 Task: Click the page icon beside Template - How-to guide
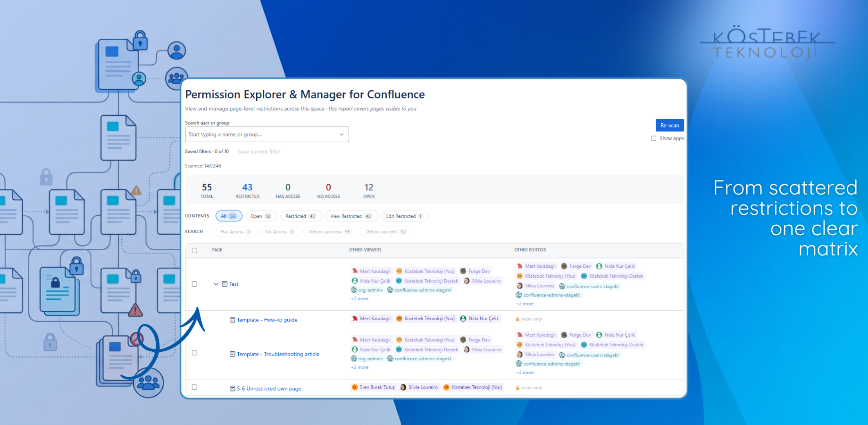click(232, 320)
